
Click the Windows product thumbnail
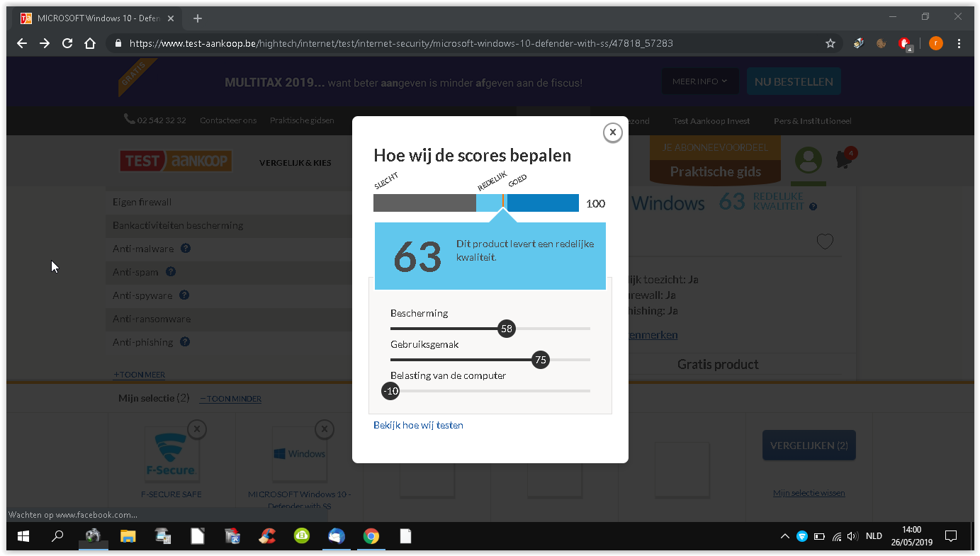(299, 454)
